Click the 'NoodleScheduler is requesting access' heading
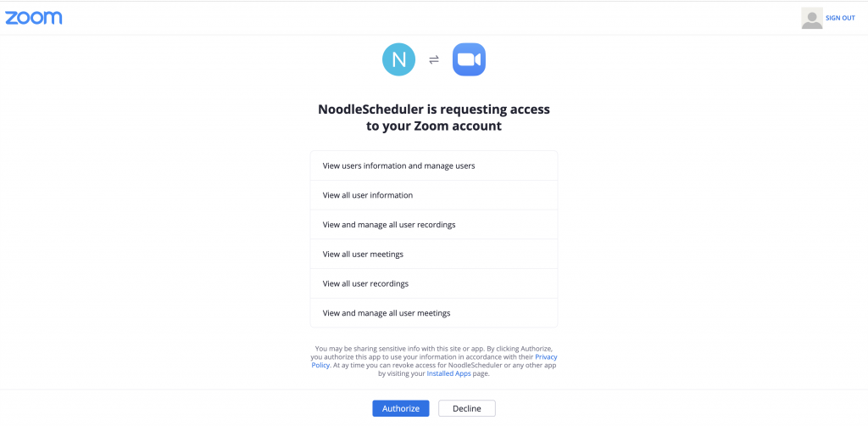Viewport: 868px width, 426px height. [x=434, y=109]
